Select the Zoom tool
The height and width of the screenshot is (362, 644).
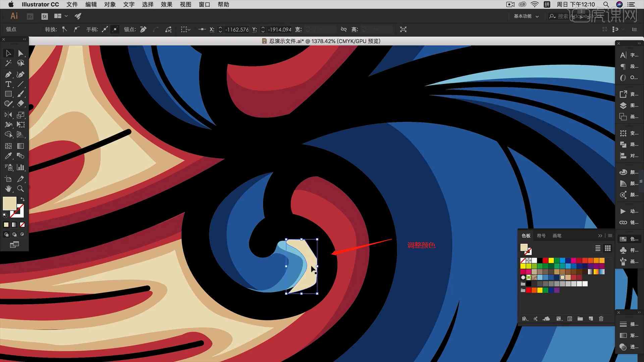click(20, 188)
